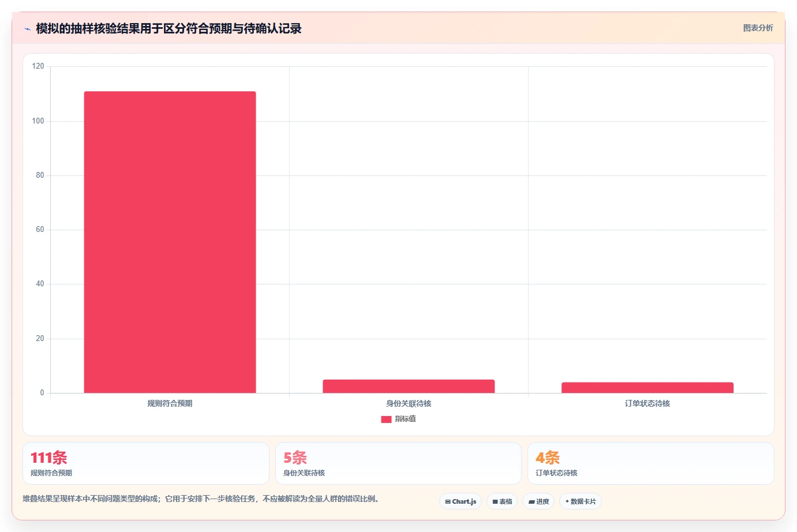Click the 120 y-axis tick label
This screenshot has height=532, width=797.
click(38, 66)
